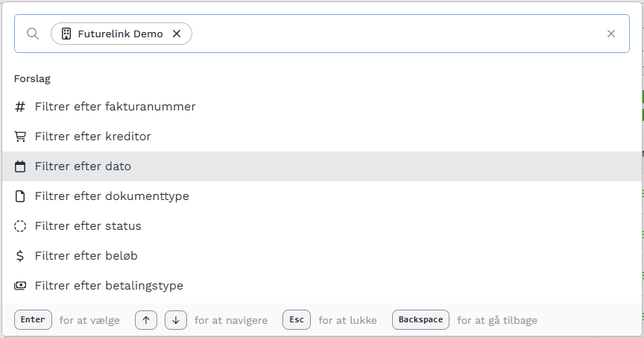644x338 pixels.
Task: Choose Filtrer efter beløb
Action: tap(322, 256)
